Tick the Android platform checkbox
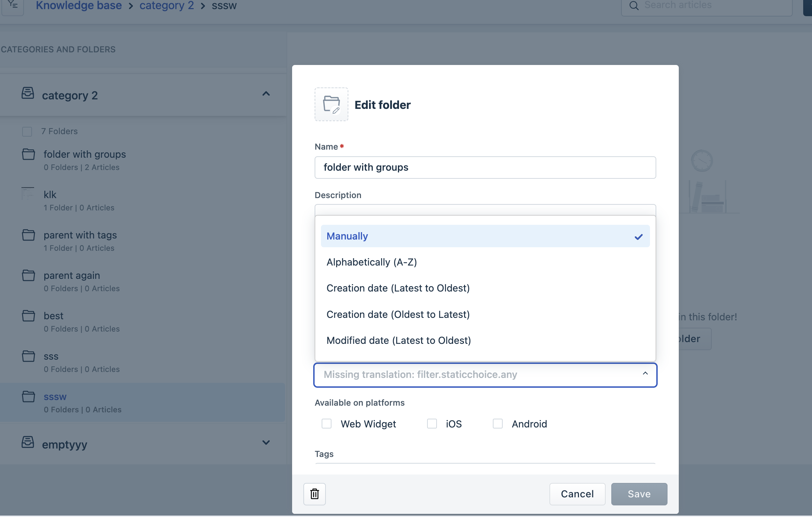Viewport: 812px width, 517px height. click(x=498, y=424)
